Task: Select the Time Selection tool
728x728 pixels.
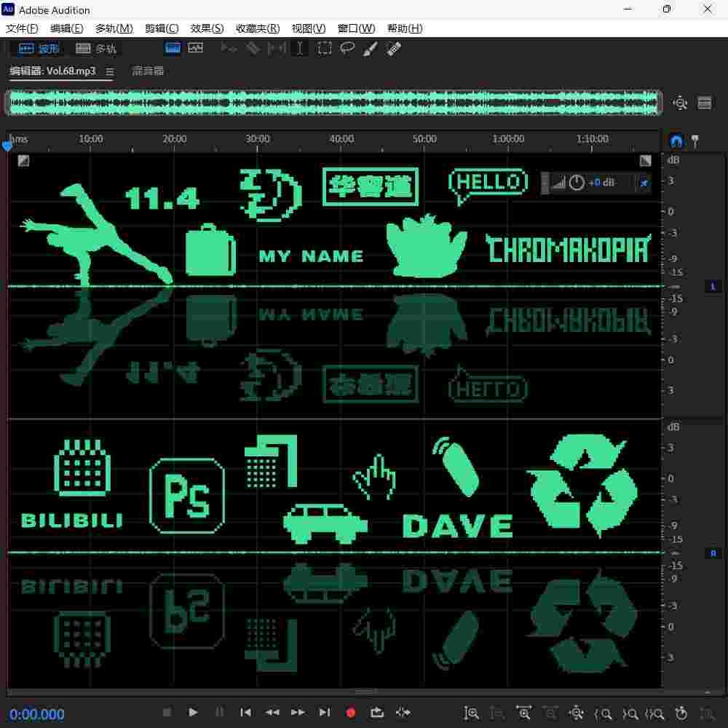Action: coord(300,49)
